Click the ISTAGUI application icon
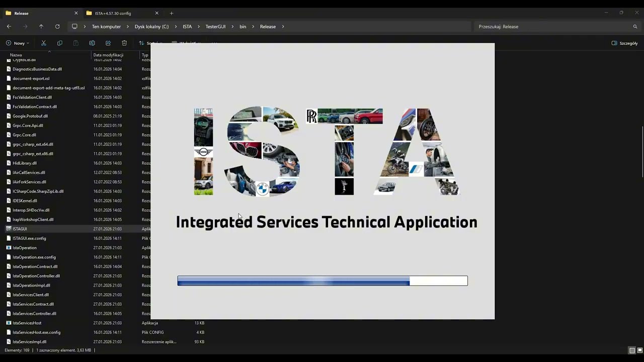The height and width of the screenshot is (362, 644). [9, 229]
